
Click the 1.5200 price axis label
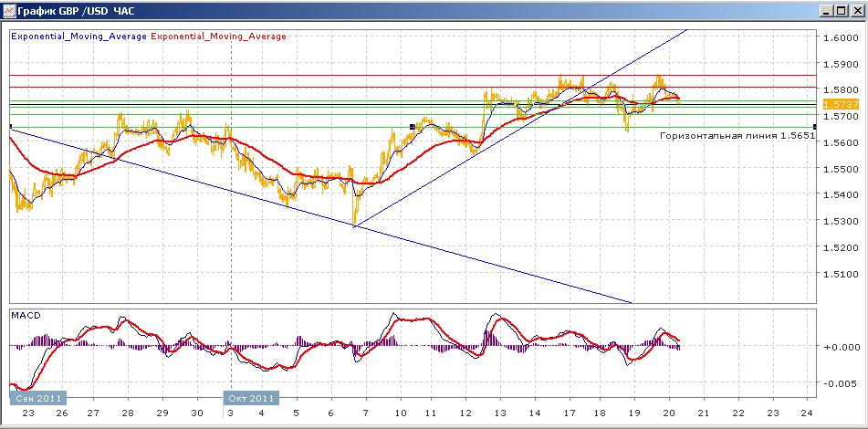839,246
